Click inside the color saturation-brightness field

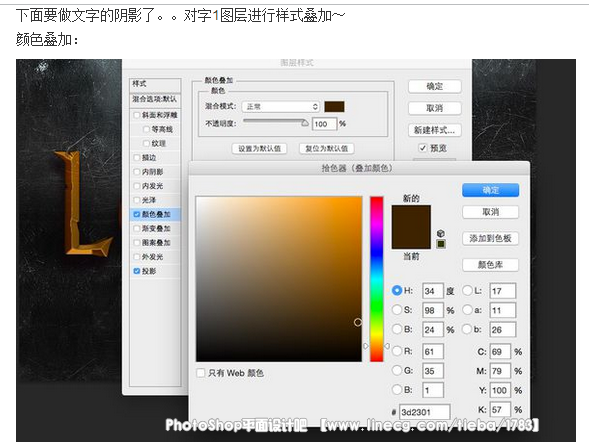(279, 279)
